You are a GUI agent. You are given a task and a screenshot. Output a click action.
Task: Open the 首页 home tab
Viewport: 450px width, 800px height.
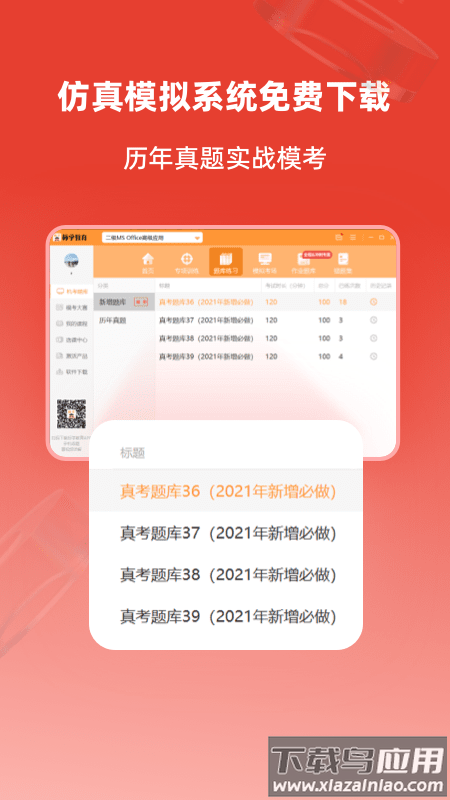click(x=147, y=263)
